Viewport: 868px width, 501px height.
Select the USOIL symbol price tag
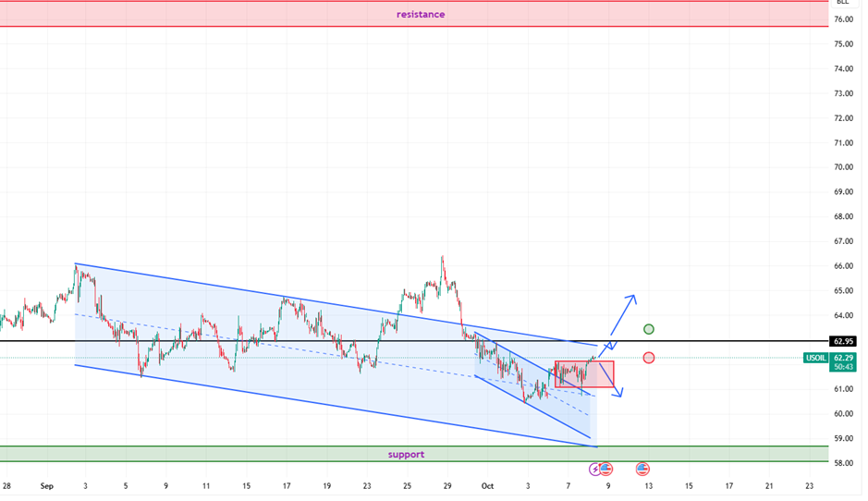[817, 358]
